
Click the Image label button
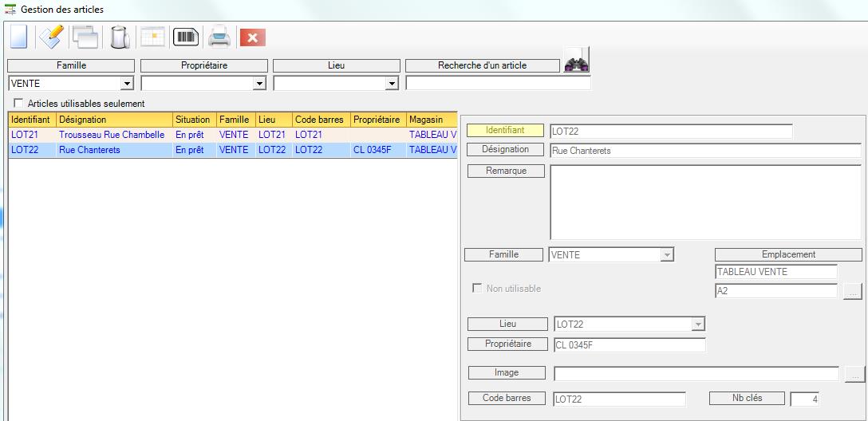(507, 372)
